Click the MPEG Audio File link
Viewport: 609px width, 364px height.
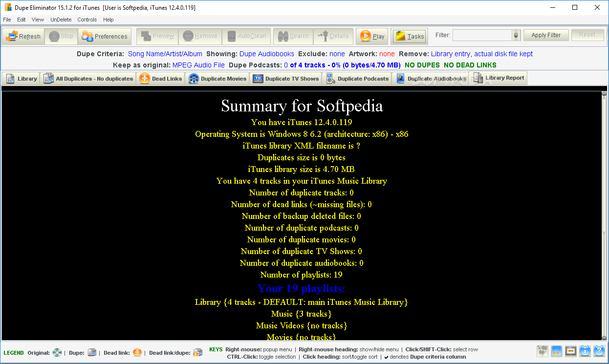(198, 65)
